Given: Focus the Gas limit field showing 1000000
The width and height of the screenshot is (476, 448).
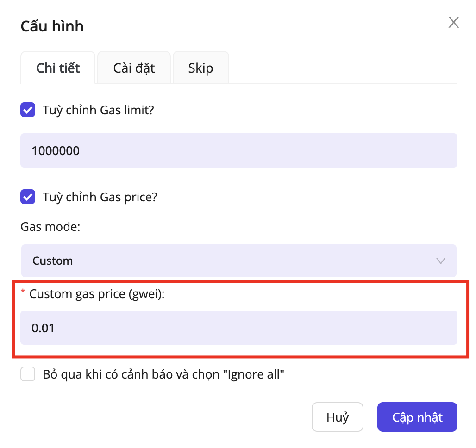Looking at the screenshot, I should click(x=238, y=150).
